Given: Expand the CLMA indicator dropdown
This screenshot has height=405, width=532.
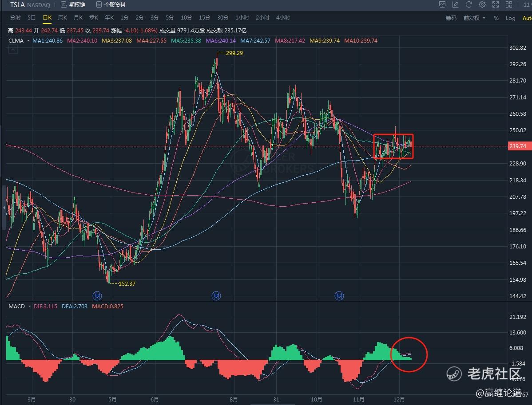Looking at the screenshot, I should point(28,41).
